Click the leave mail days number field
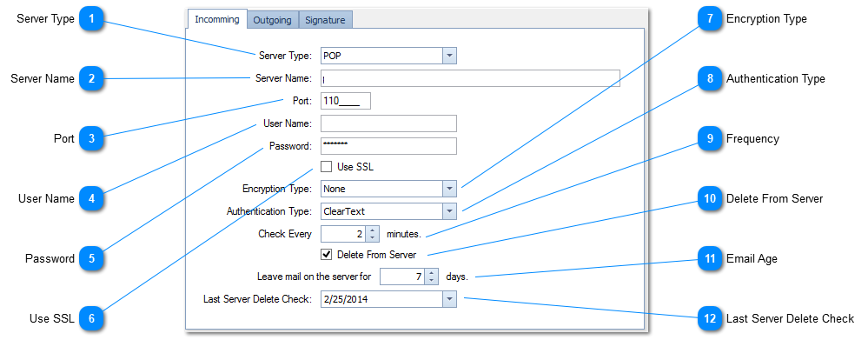This screenshot has height=340, width=868. (x=402, y=277)
